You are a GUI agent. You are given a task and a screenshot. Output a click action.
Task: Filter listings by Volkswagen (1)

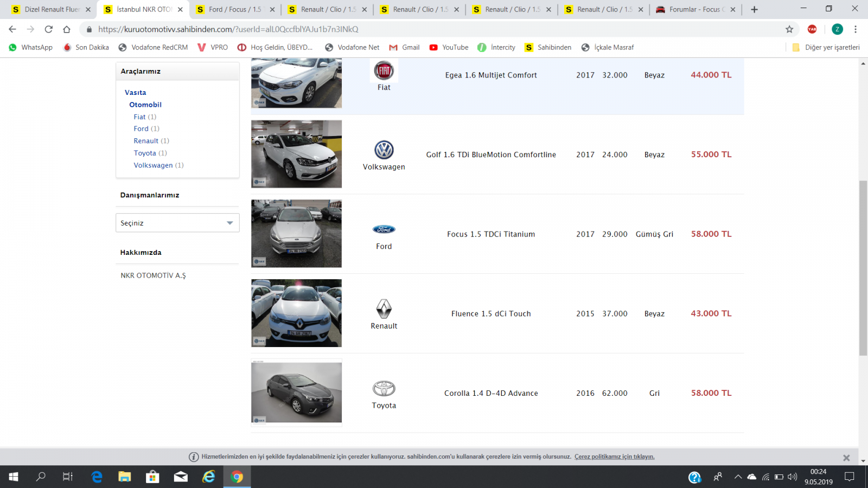[158, 165]
